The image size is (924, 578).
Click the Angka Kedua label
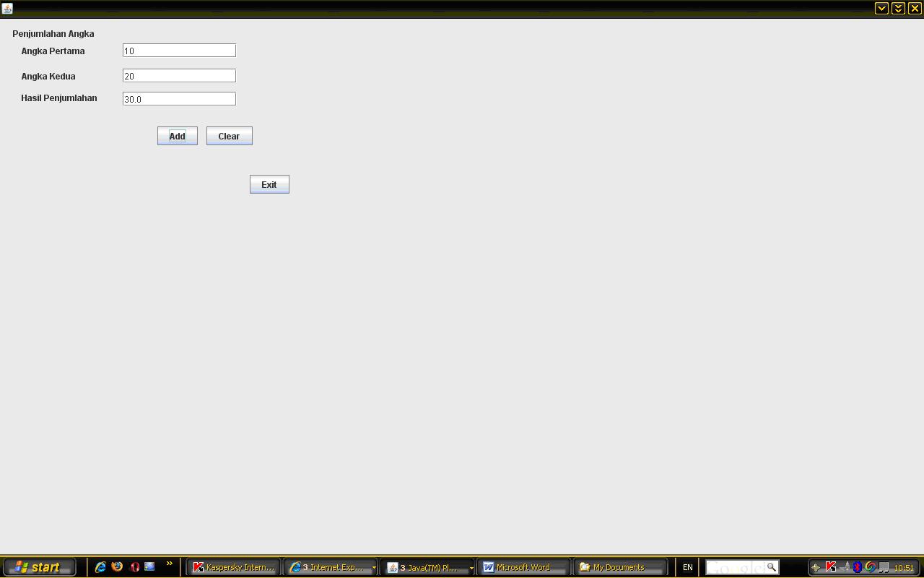pyautogui.click(x=48, y=77)
